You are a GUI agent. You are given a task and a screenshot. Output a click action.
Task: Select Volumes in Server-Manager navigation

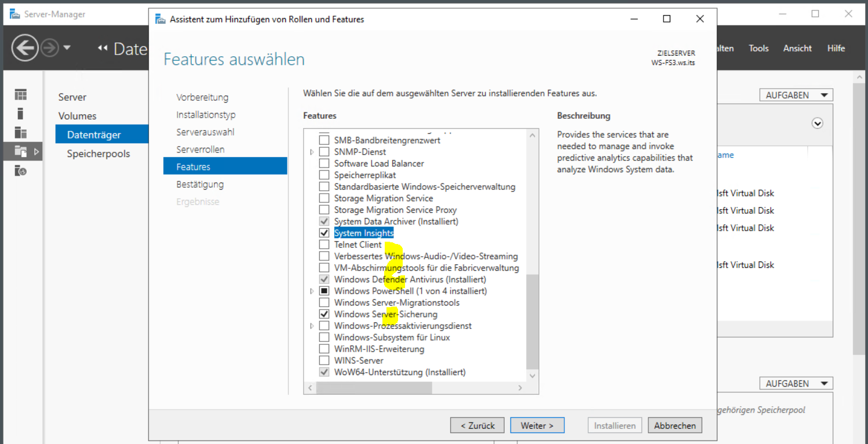[77, 116]
